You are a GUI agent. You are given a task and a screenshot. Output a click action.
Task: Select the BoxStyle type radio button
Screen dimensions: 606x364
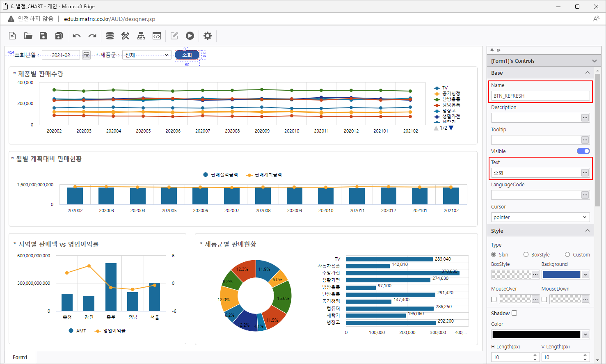click(x=526, y=254)
